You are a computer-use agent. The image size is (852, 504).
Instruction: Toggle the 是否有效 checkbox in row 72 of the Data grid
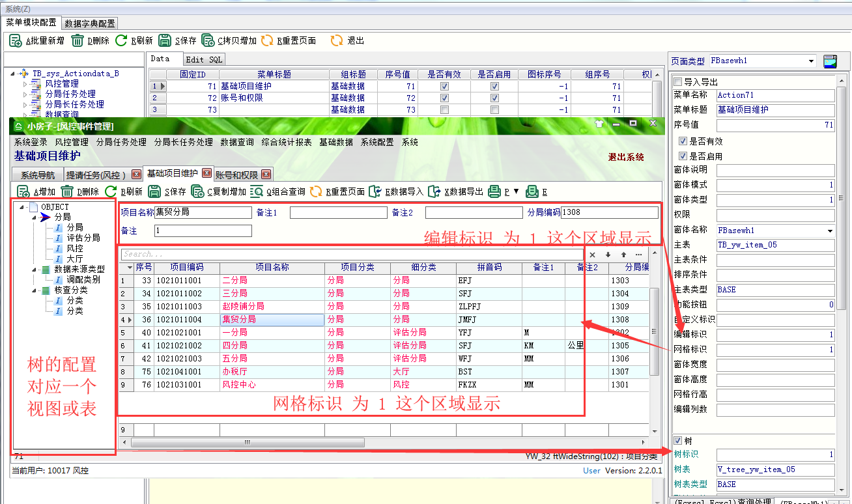click(444, 98)
